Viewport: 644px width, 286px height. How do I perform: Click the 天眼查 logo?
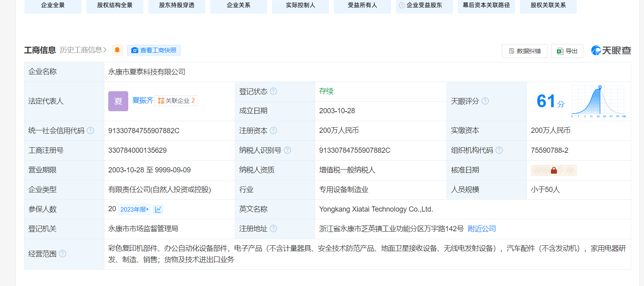611,50
